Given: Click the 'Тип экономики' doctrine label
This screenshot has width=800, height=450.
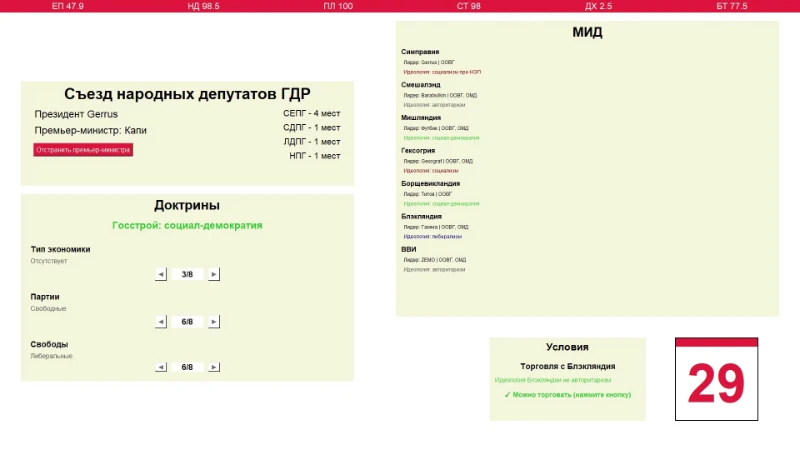Looking at the screenshot, I should (60, 249).
